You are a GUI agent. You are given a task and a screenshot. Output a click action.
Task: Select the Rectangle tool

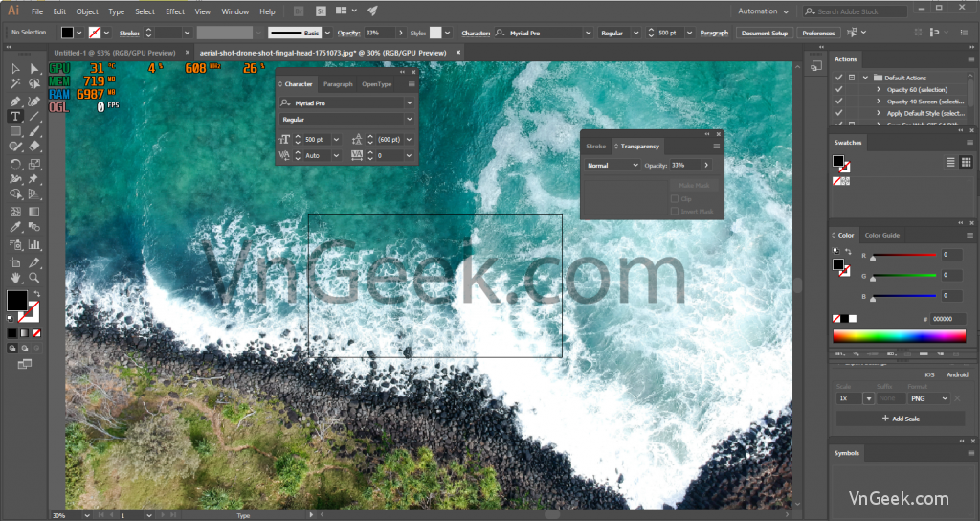[15, 131]
